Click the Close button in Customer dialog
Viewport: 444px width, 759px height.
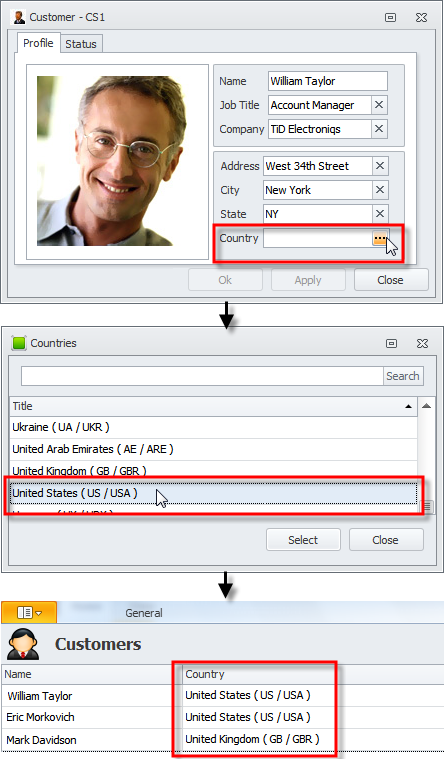click(391, 280)
